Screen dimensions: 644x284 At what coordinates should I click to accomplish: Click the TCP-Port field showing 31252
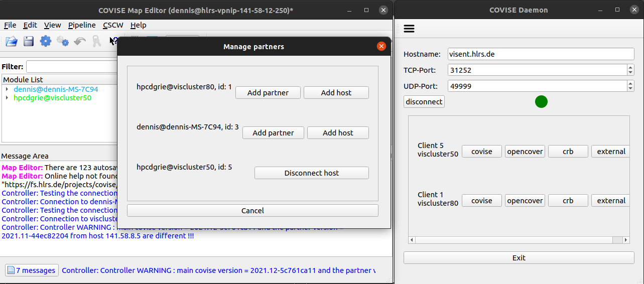tap(538, 70)
